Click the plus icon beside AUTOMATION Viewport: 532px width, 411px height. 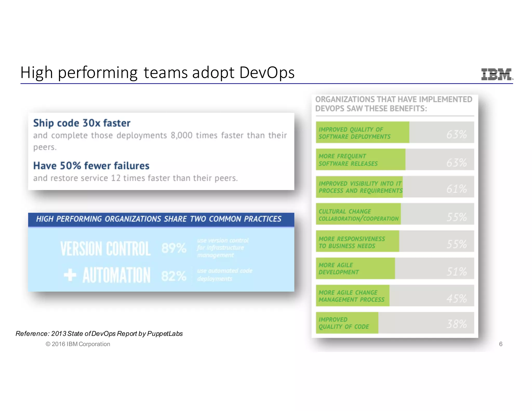[70, 275]
